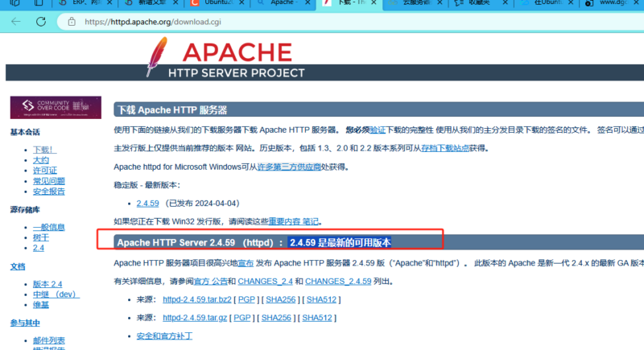Open the tab actions icon beside workspaces
This screenshot has height=350, width=644.
(x=38, y=5)
